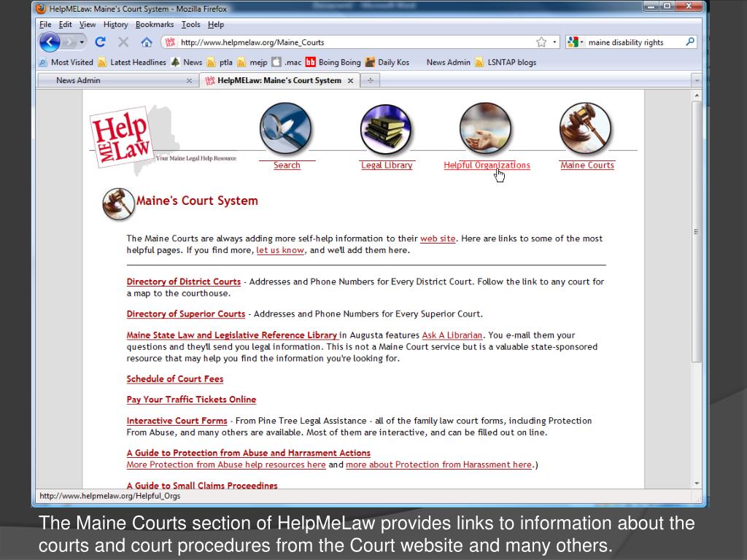Open the News bookmark with tree icon

click(x=187, y=63)
